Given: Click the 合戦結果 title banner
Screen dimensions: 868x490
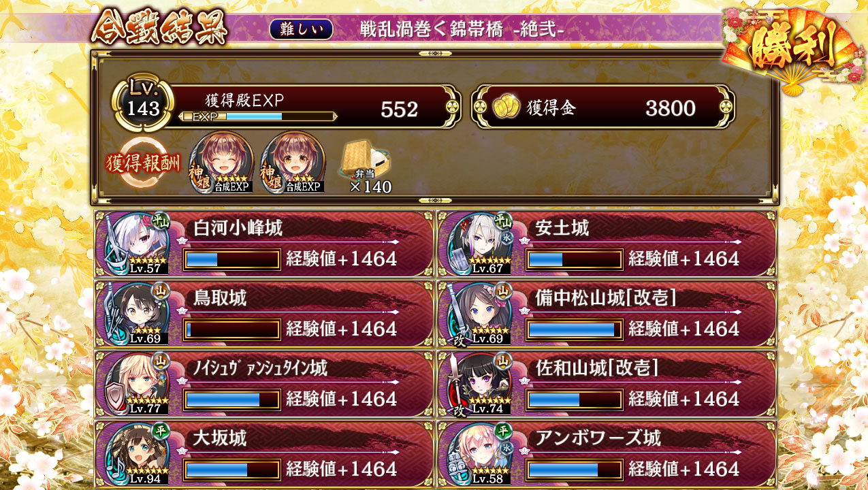Looking at the screenshot, I should point(159,27).
